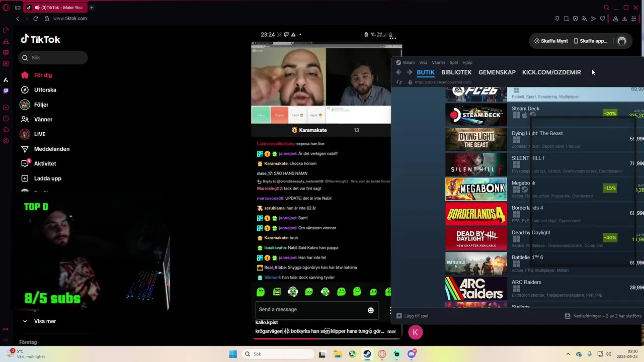This screenshot has width=644, height=362.
Task: Open KICK.COM/OZDEMIR profile tab in Steam
Action: (x=551, y=72)
